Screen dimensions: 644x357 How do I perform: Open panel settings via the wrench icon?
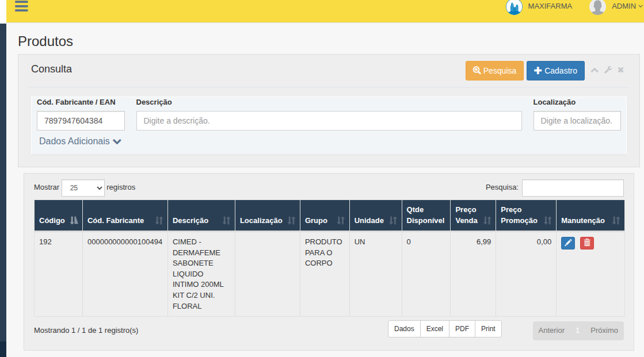point(608,70)
